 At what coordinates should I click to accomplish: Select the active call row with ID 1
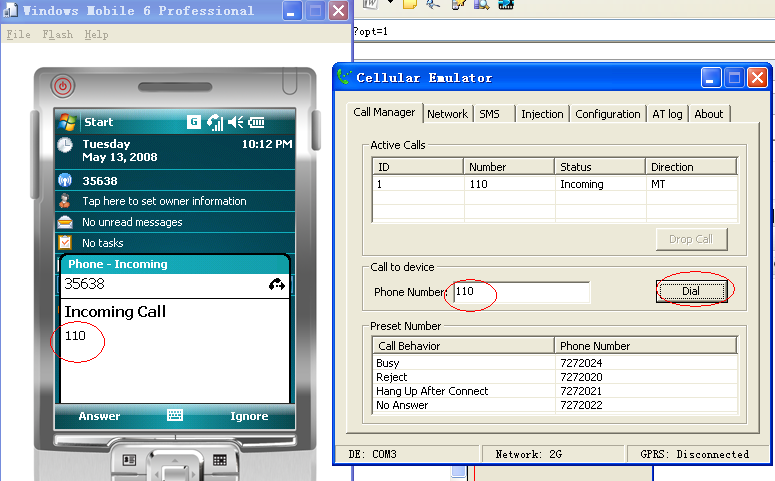555,184
